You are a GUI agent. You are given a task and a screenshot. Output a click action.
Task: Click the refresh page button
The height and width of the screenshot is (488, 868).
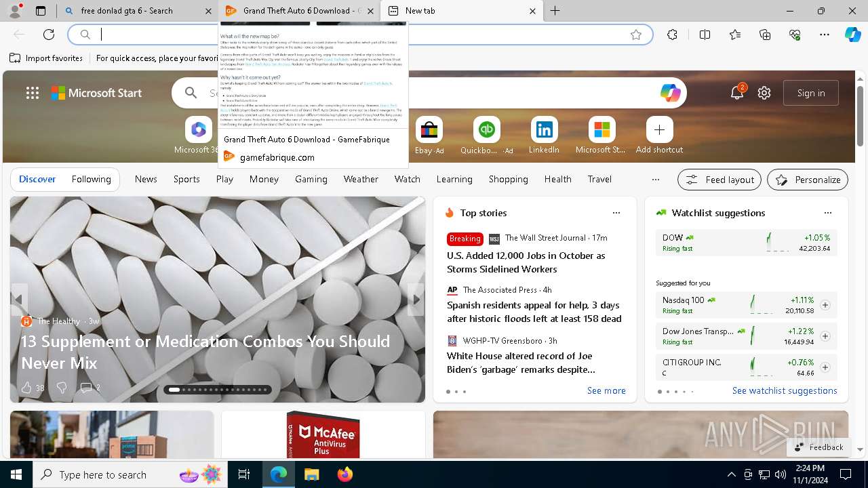point(49,35)
